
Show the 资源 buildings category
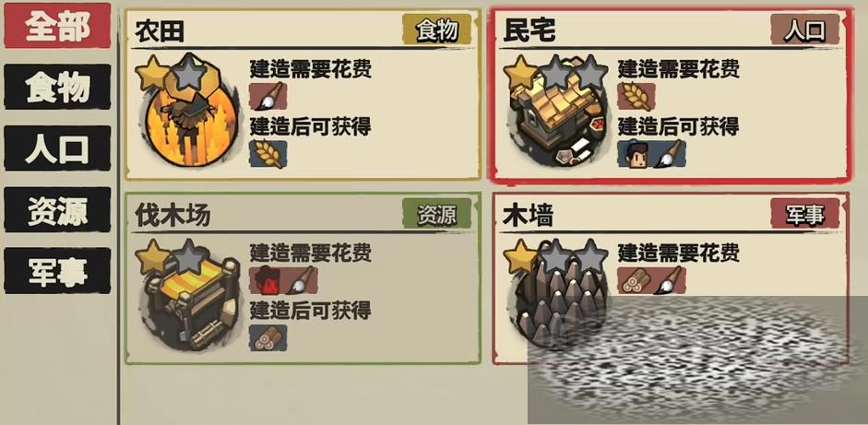pos(57,209)
